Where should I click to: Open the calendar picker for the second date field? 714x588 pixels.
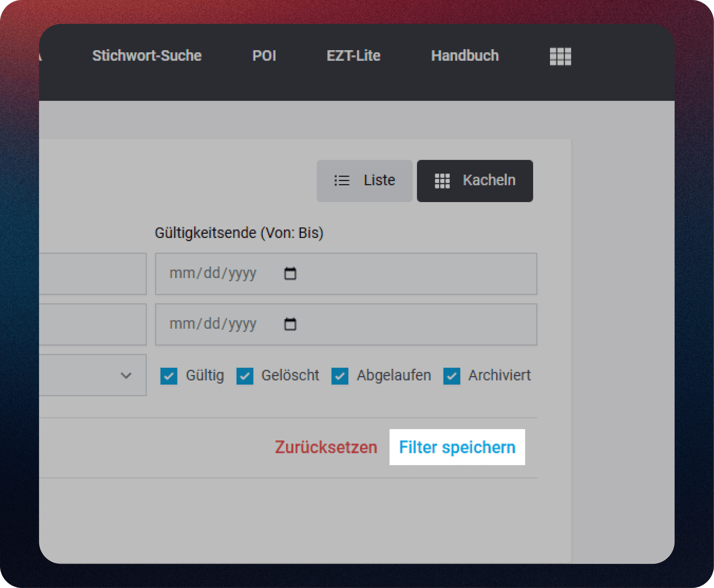point(290,324)
